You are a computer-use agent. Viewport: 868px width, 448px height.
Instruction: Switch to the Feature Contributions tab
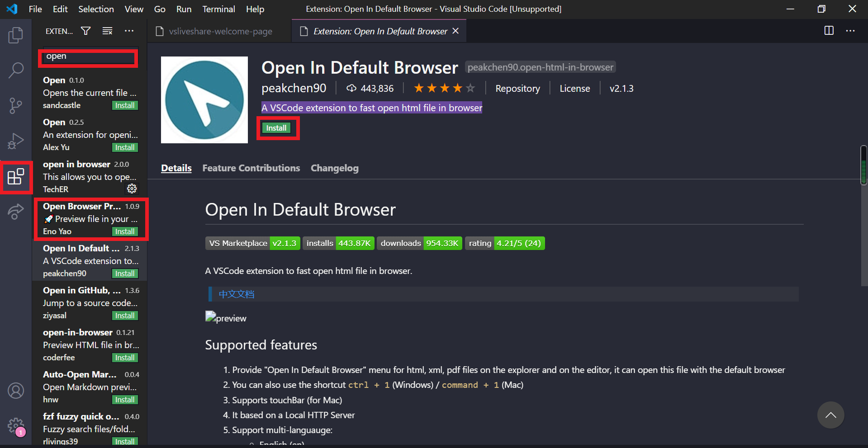tap(251, 168)
